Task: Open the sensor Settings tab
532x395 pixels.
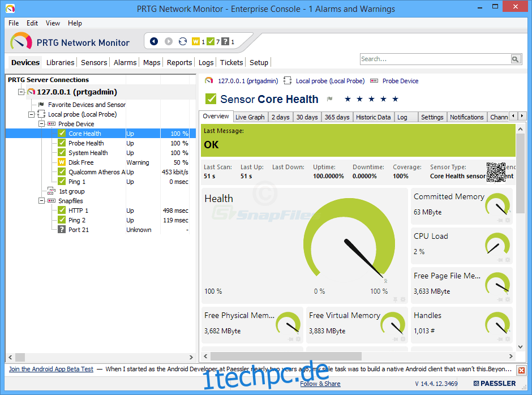Action: click(432, 117)
